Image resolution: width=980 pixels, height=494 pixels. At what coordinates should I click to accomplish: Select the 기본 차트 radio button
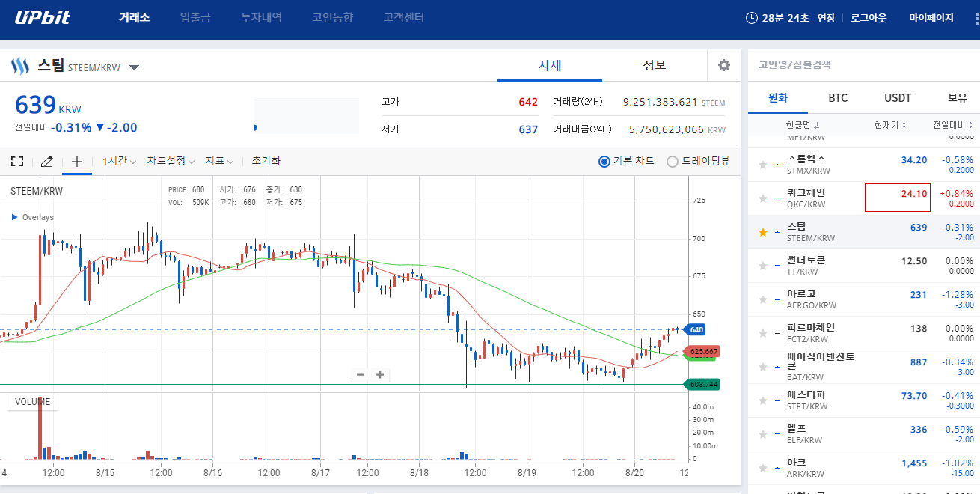point(604,162)
